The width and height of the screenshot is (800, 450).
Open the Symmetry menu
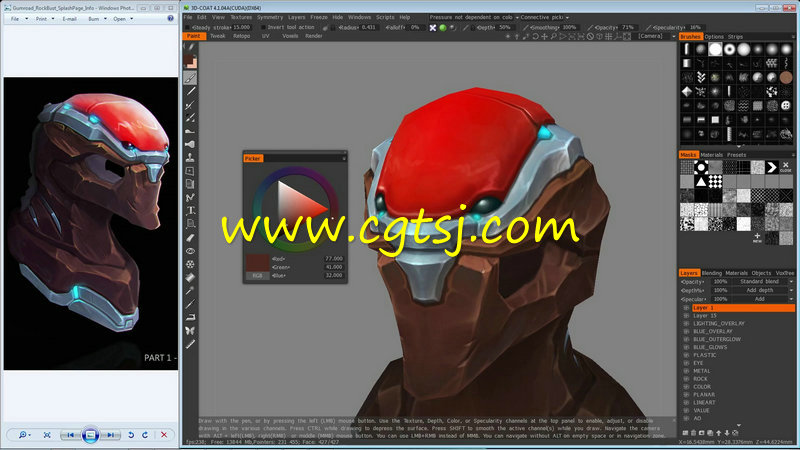coord(270,17)
